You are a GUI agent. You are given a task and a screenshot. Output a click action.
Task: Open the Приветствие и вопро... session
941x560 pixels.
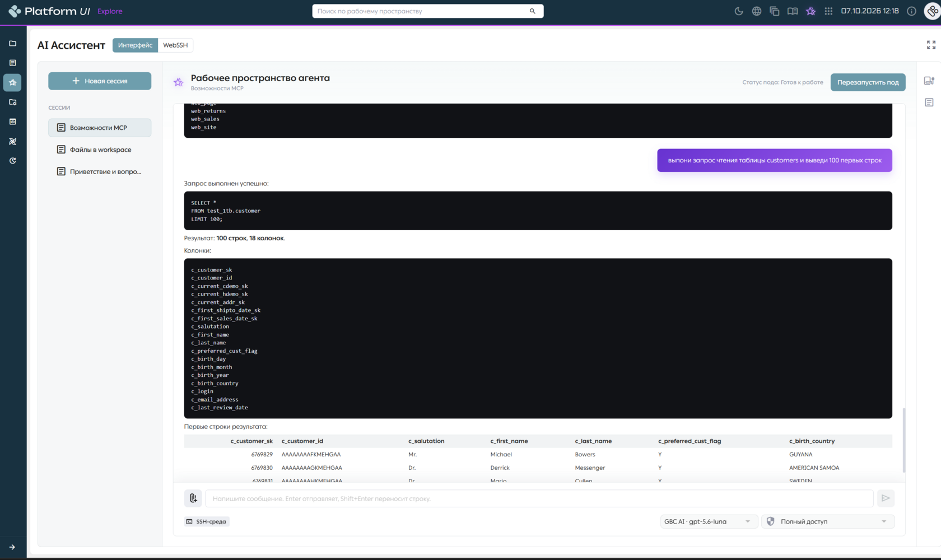pyautogui.click(x=100, y=171)
